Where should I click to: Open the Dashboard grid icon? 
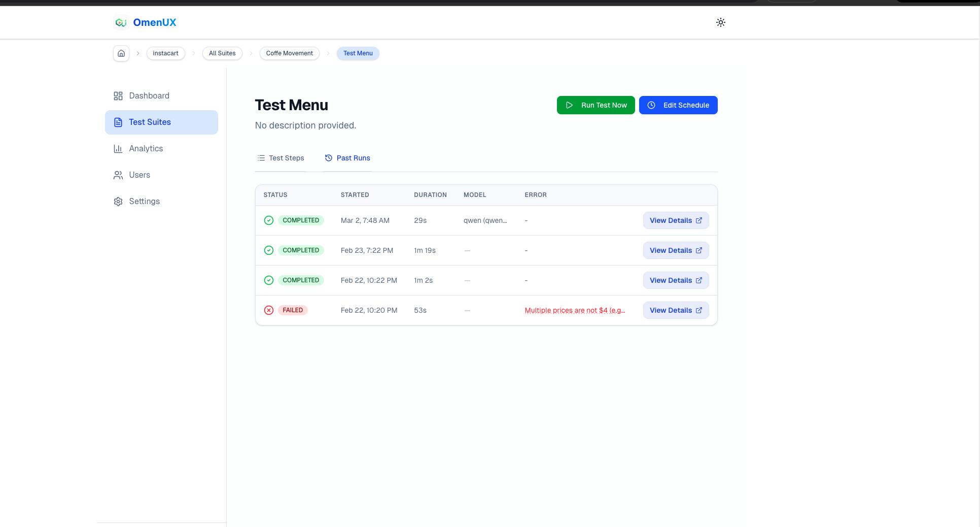tap(118, 95)
